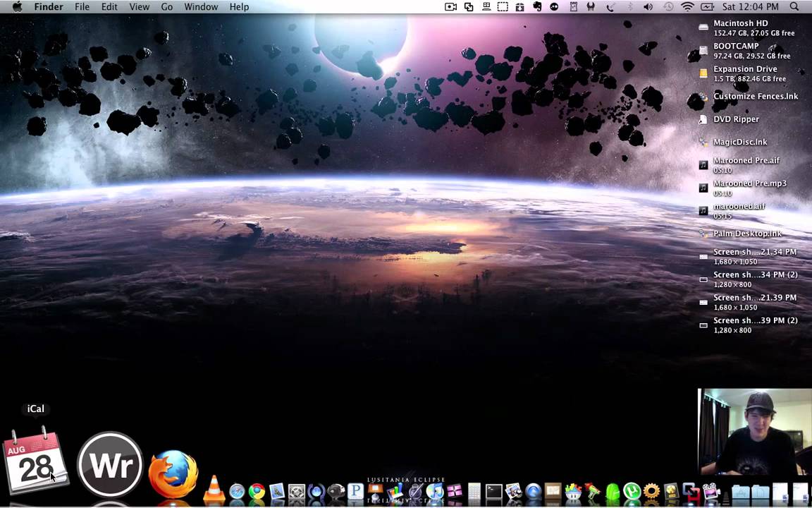Launch the green uTorrent icon
Screen dimensions: 812x508
632,491
